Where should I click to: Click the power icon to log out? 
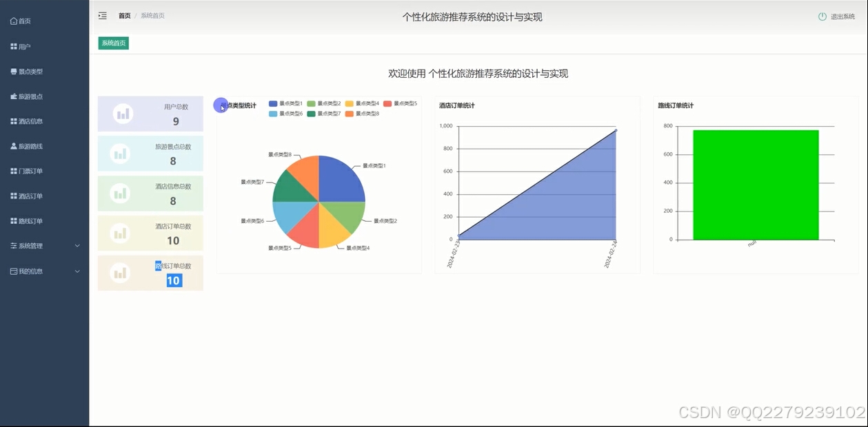[x=822, y=17]
